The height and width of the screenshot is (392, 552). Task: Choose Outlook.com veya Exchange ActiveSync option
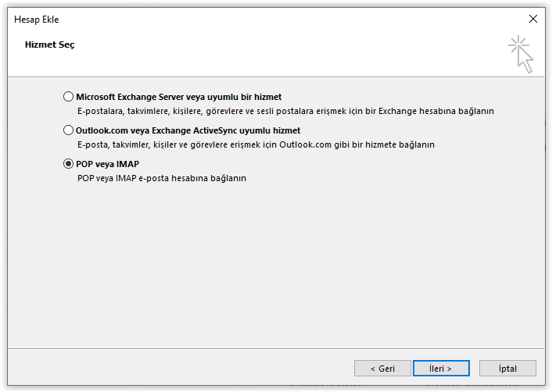click(68, 130)
